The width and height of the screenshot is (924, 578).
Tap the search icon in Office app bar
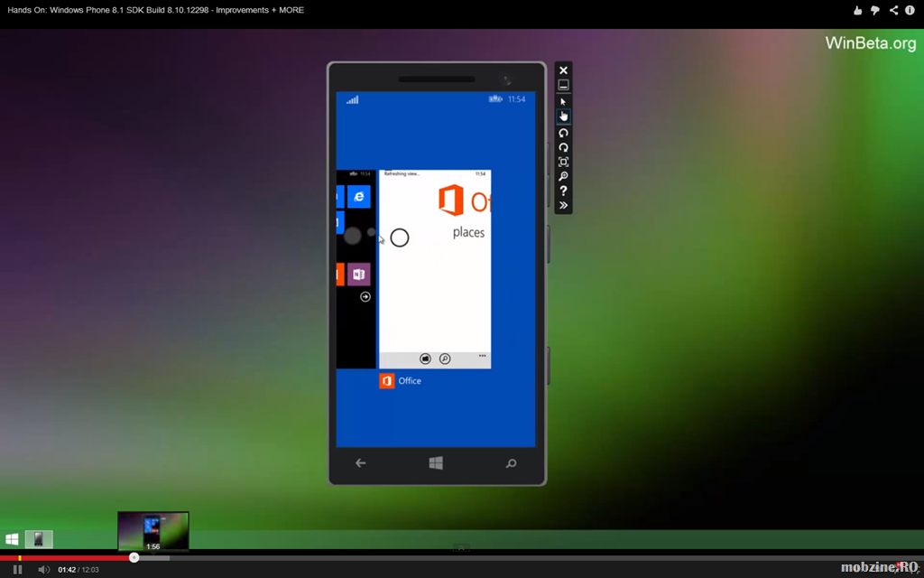click(445, 359)
